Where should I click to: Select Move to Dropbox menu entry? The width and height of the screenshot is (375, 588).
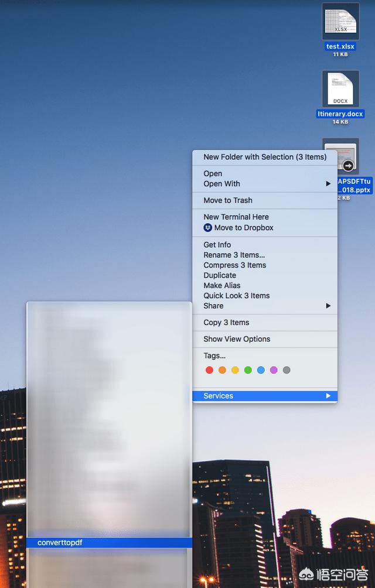click(x=265, y=228)
